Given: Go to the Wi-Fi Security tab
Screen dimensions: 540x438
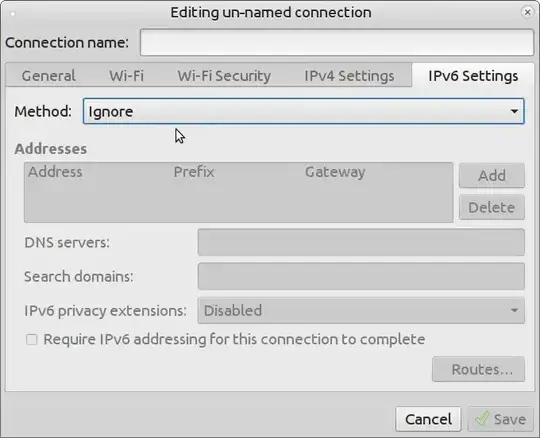Looking at the screenshot, I should click(224, 76).
